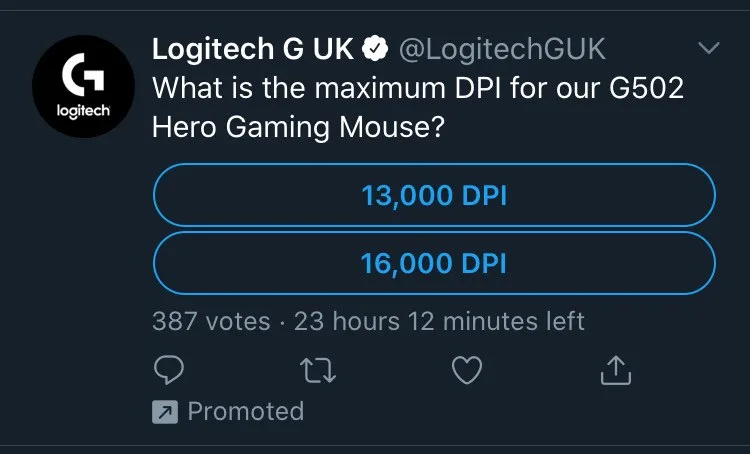Screen dimensions: 750x454
Task: Tap the share upload icon
Action: 616,372
